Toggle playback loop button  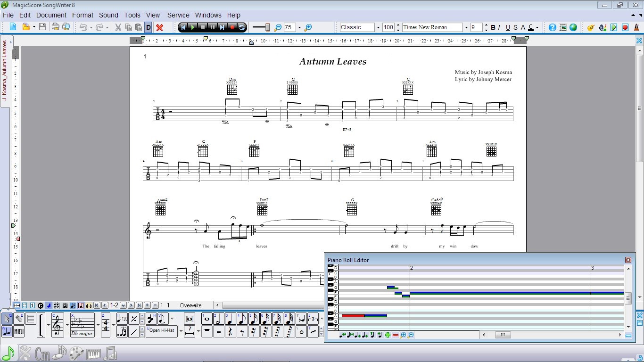pos(242,27)
